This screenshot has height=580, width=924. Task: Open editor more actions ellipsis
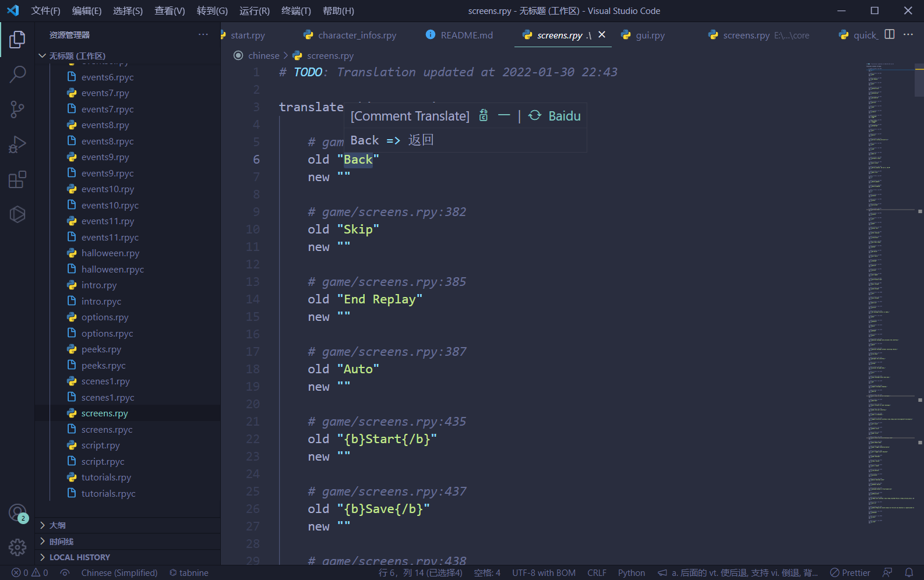click(908, 34)
